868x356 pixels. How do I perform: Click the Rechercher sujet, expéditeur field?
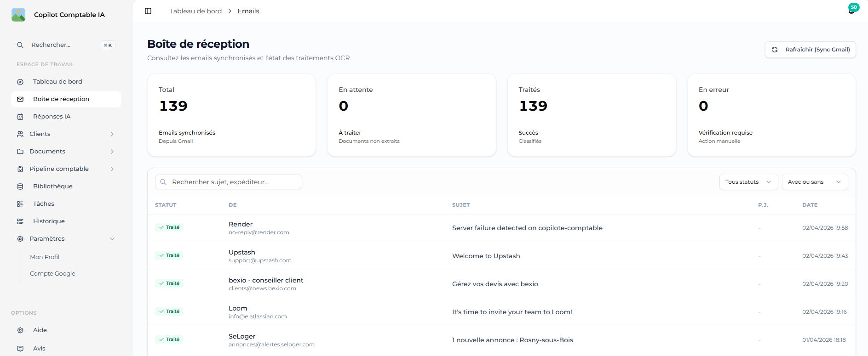tap(229, 182)
